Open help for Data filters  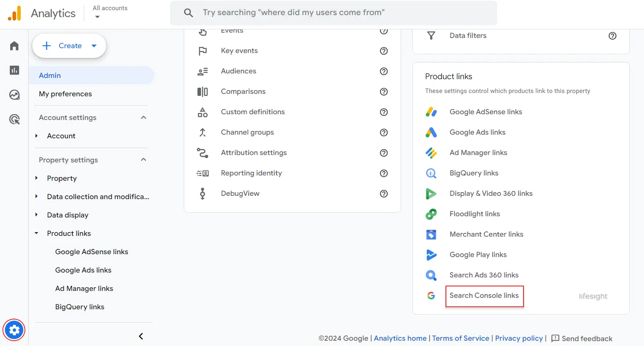click(x=613, y=36)
